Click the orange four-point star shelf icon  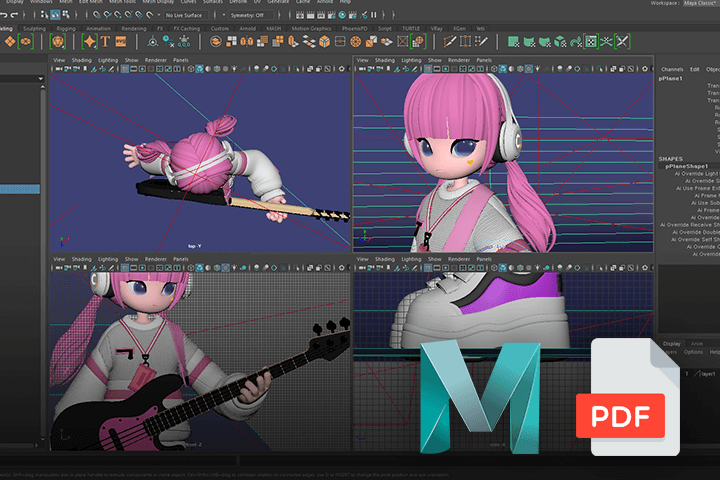point(90,42)
